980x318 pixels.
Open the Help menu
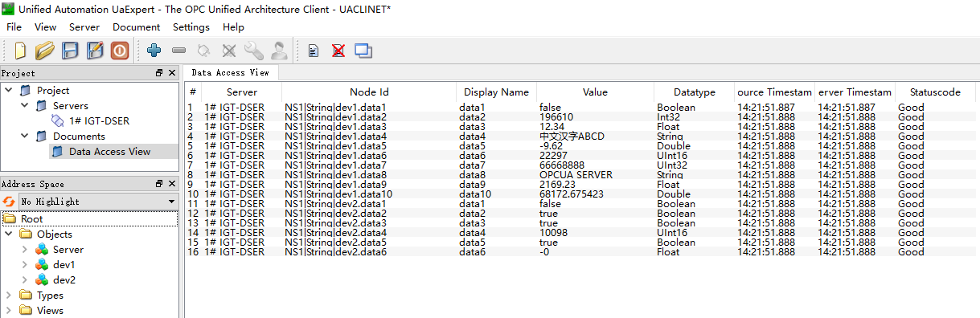click(x=233, y=27)
